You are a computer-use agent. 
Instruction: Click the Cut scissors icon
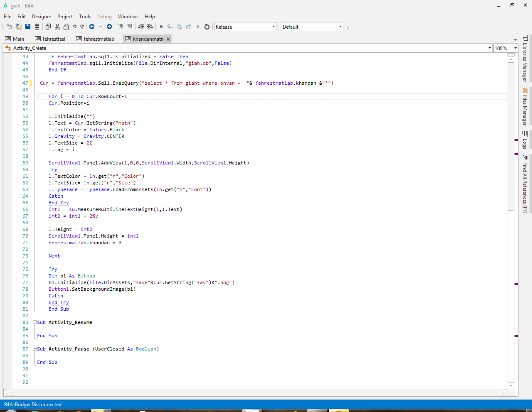coord(57,27)
